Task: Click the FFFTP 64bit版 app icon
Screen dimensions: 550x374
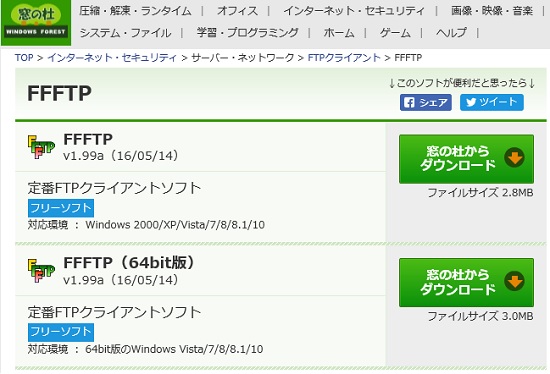Action: tap(41, 271)
